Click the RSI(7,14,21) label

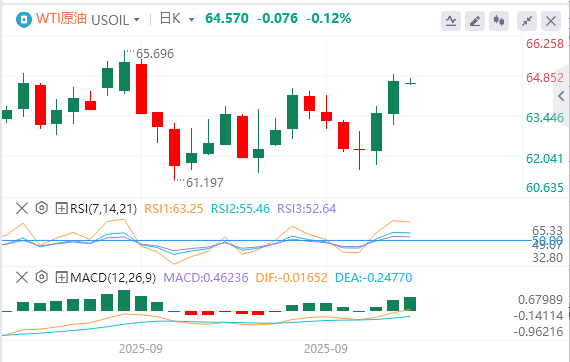coord(103,209)
